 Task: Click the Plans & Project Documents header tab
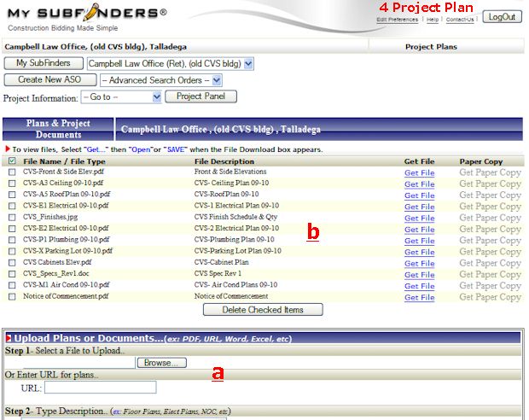[x=58, y=129]
